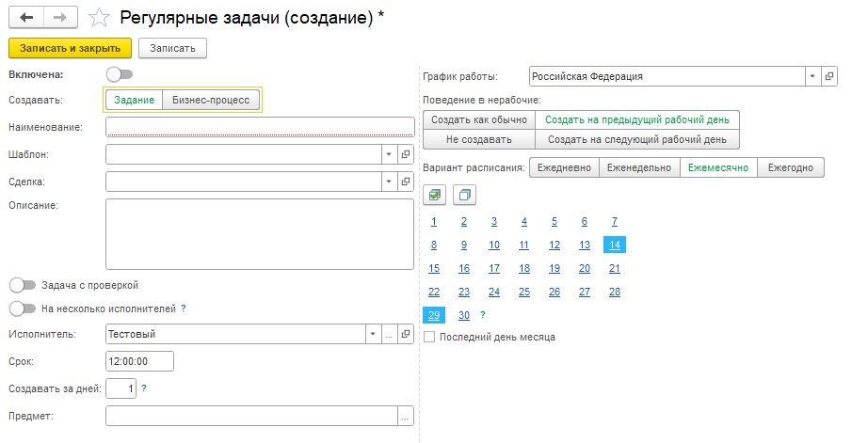Open the График работы item via open icon
The height and width of the screenshot is (443, 868).
point(828,76)
